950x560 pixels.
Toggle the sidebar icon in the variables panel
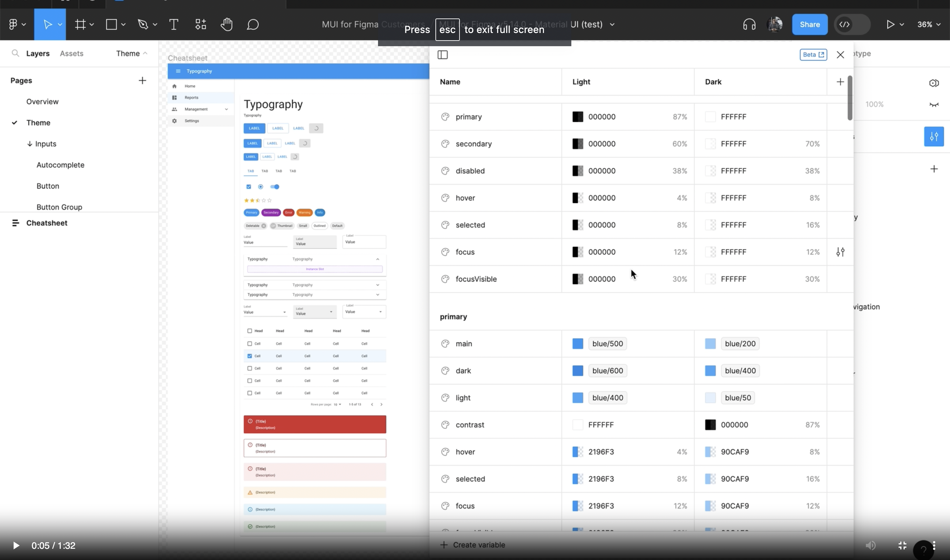click(x=442, y=55)
